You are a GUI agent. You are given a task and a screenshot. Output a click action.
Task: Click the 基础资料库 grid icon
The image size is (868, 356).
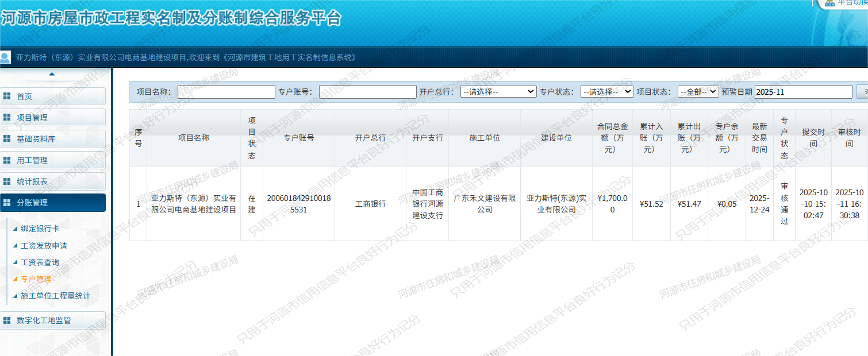(7, 139)
